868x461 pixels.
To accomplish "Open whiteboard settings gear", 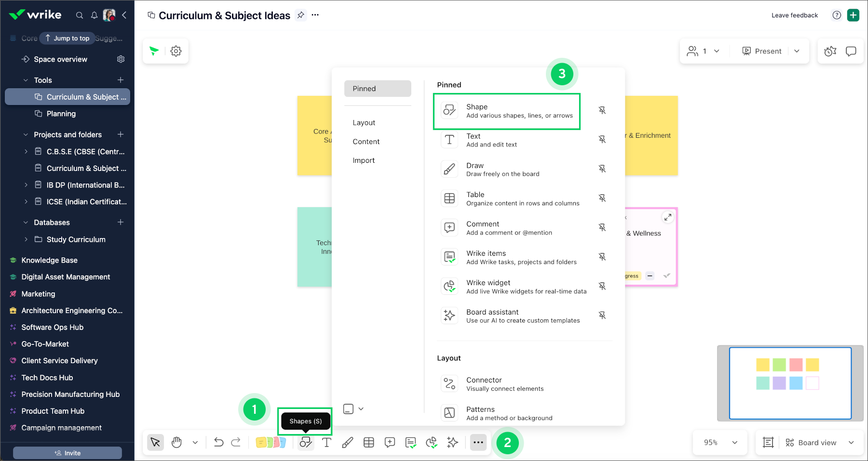I will [x=176, y=51].
